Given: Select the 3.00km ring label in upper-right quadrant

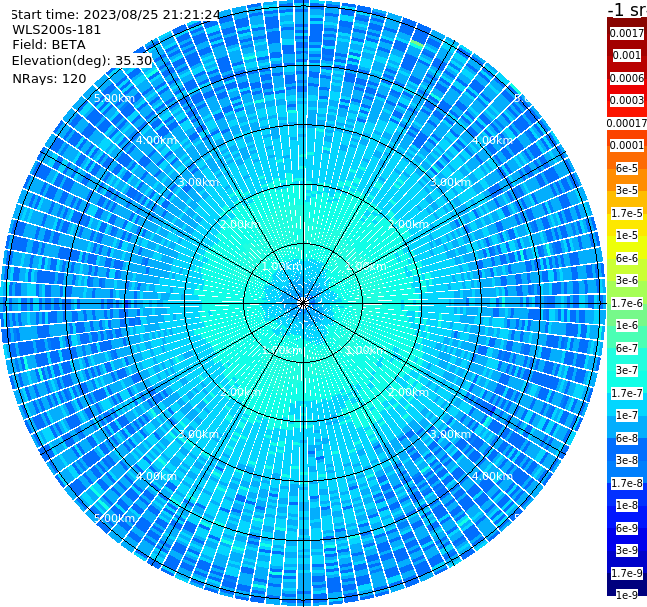Looking at the screenshot, I should (x=450, y=182).
